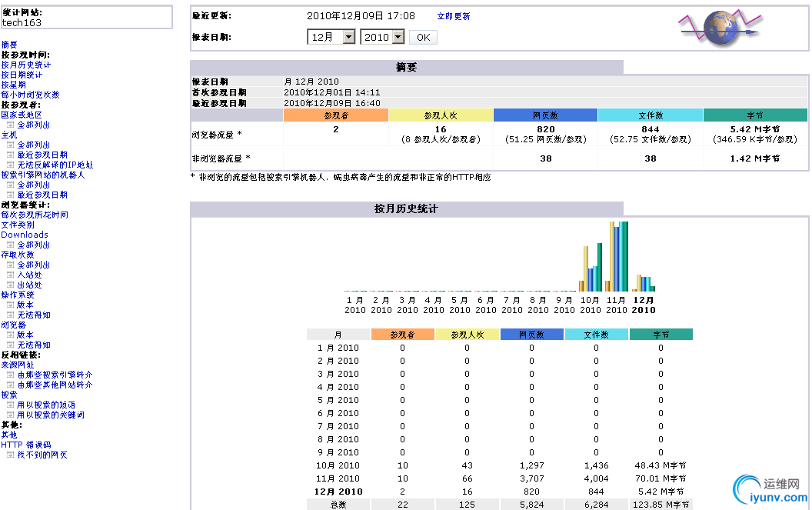The image size is (812, 510).
Task: Click the 立即更新 update-now link
Action: coord(454,17)
